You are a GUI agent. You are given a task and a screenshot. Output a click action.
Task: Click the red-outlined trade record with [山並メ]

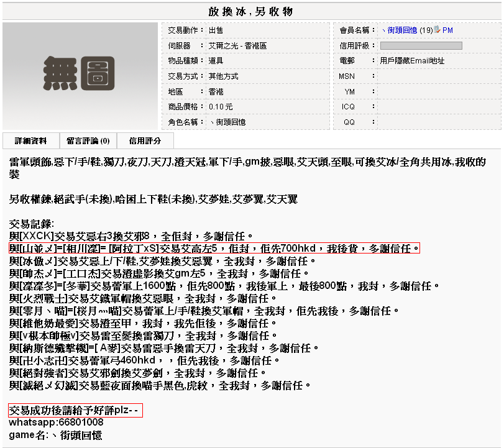[x=214, y=249]
